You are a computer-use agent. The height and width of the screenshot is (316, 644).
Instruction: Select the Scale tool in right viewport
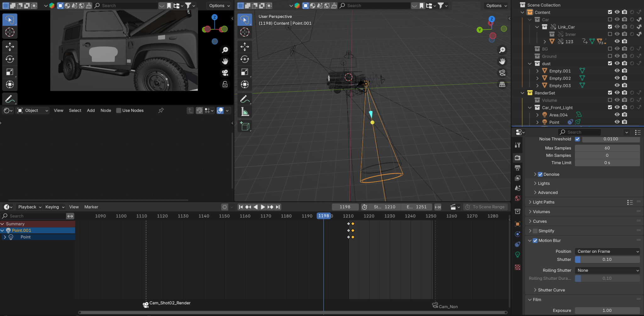click(x=245, y=72)
